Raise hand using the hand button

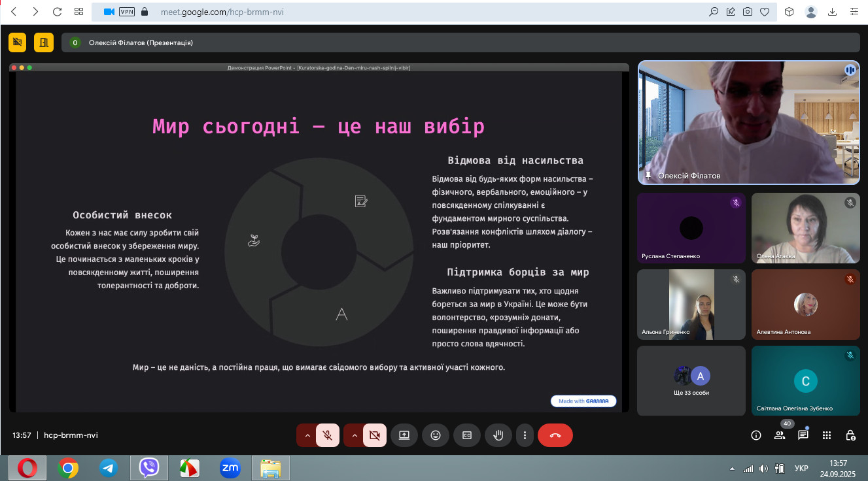498,435
